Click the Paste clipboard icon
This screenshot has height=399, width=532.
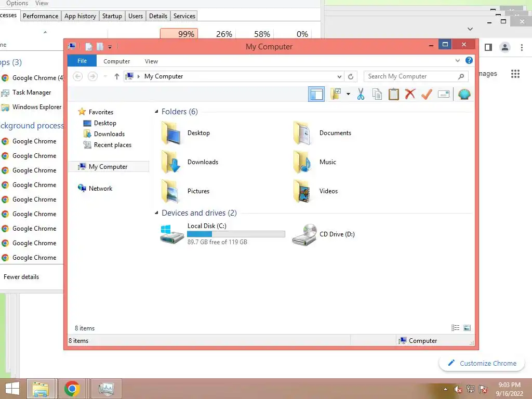pyautogui.click(x=394, y=94)
